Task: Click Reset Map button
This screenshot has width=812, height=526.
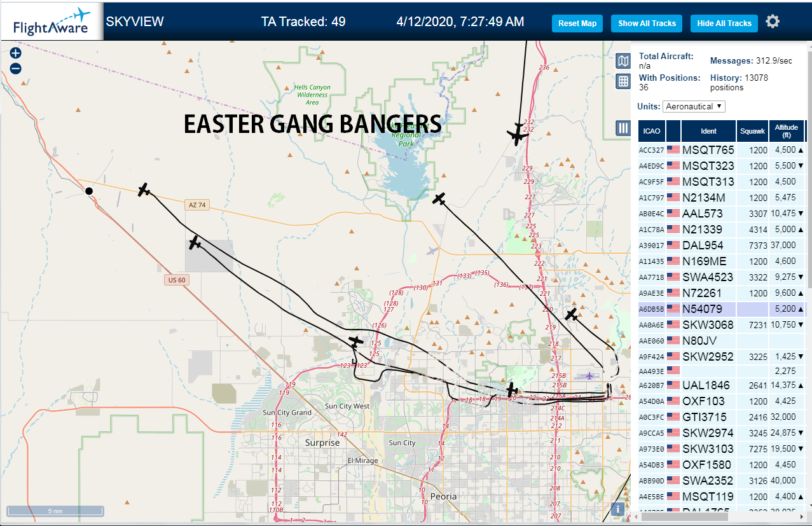Action: (577, 24)
